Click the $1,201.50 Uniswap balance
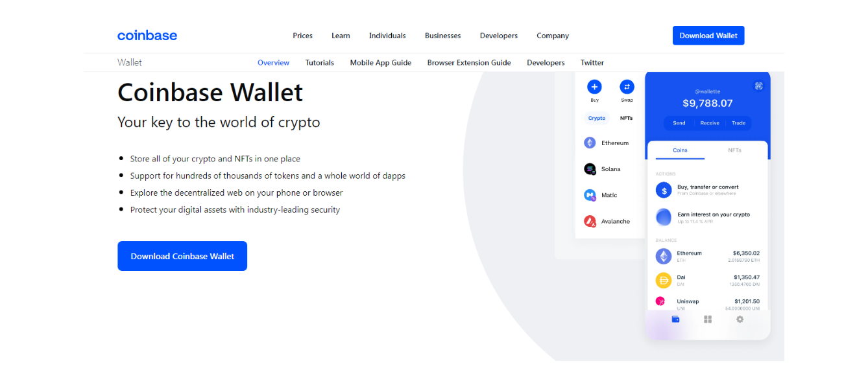868x372 pixels. coord(747,301)
